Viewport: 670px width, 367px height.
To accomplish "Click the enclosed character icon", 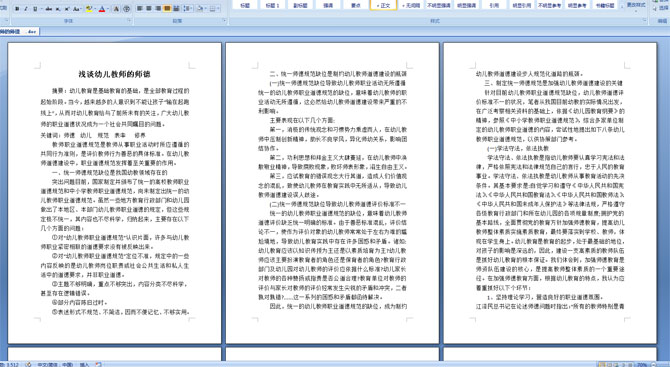I will point(126,9).
